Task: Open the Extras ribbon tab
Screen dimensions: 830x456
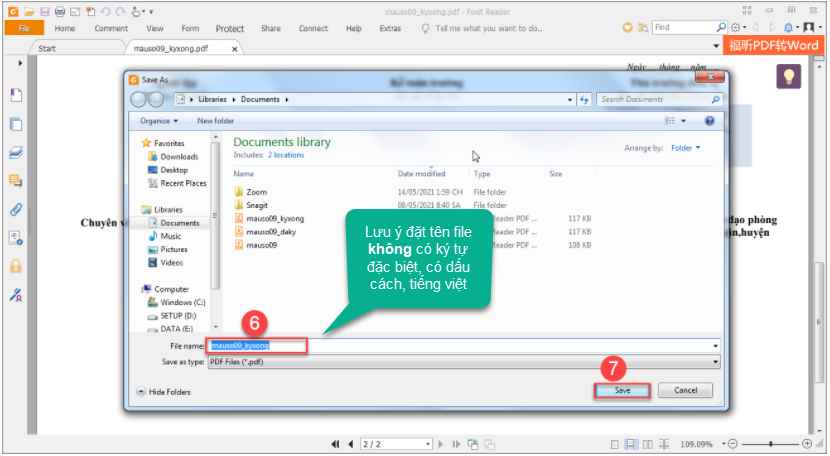Action: 390,28
